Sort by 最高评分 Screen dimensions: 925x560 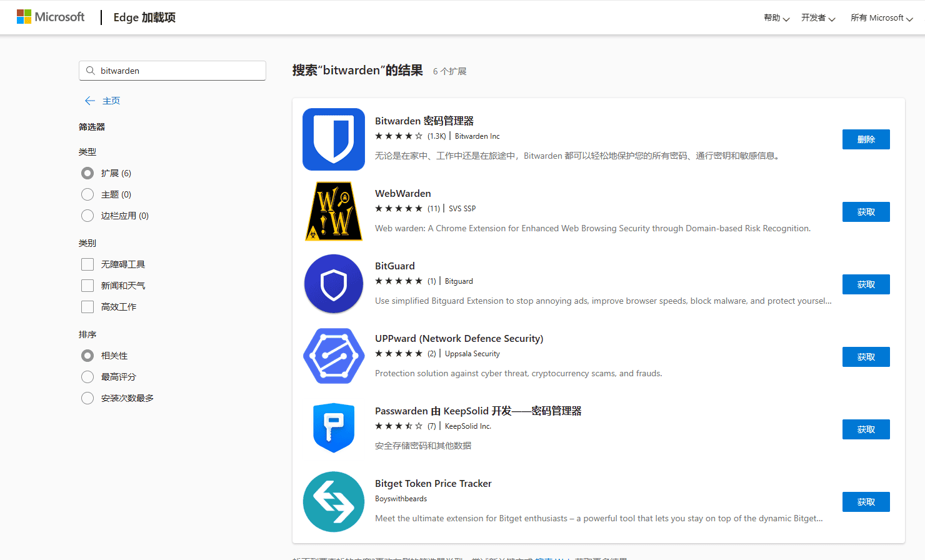point(87,377)
